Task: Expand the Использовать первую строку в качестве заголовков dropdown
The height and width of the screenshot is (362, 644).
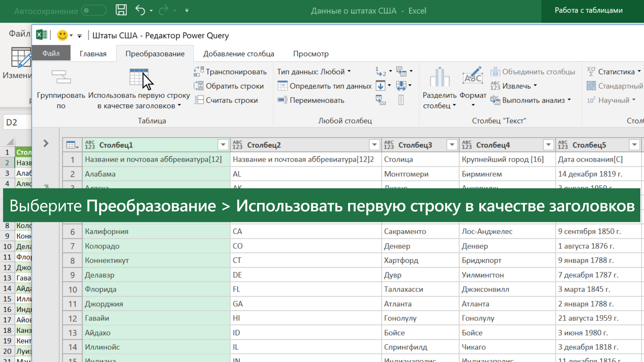Action: point(179,105)
